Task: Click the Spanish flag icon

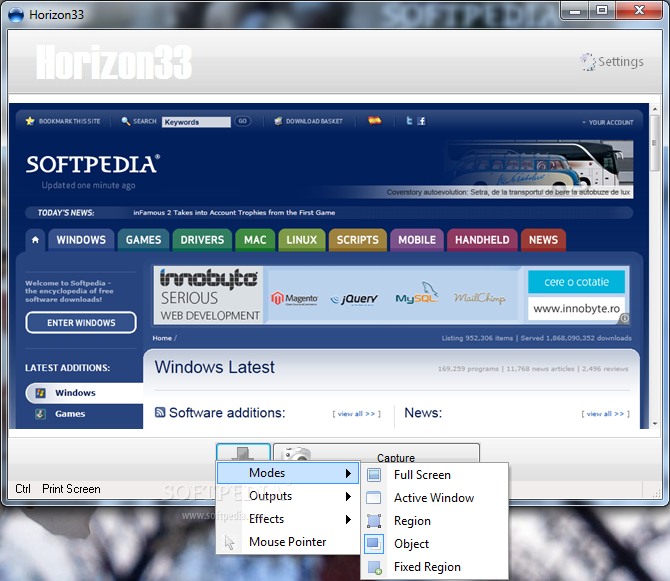Action: 375,121
